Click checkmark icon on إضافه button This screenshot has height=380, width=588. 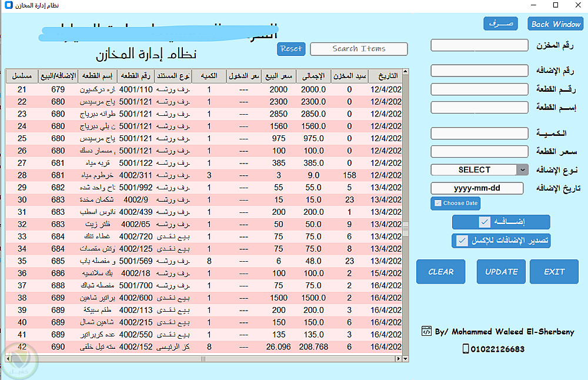(x=485, y=222)
